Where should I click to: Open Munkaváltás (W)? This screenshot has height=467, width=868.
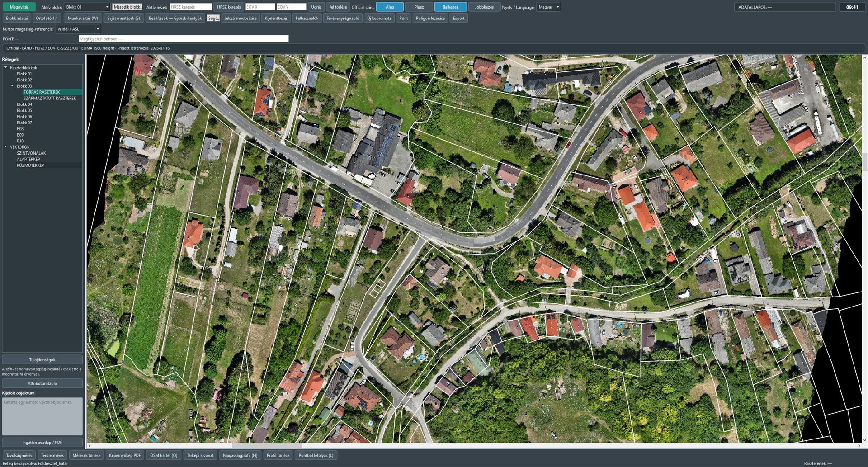[x=83, y=19]
